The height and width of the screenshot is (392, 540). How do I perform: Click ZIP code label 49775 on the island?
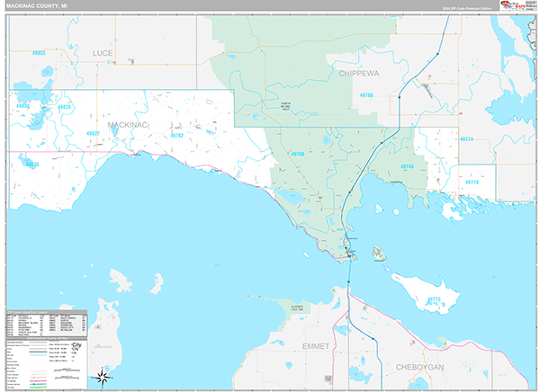tap(434, 299)
